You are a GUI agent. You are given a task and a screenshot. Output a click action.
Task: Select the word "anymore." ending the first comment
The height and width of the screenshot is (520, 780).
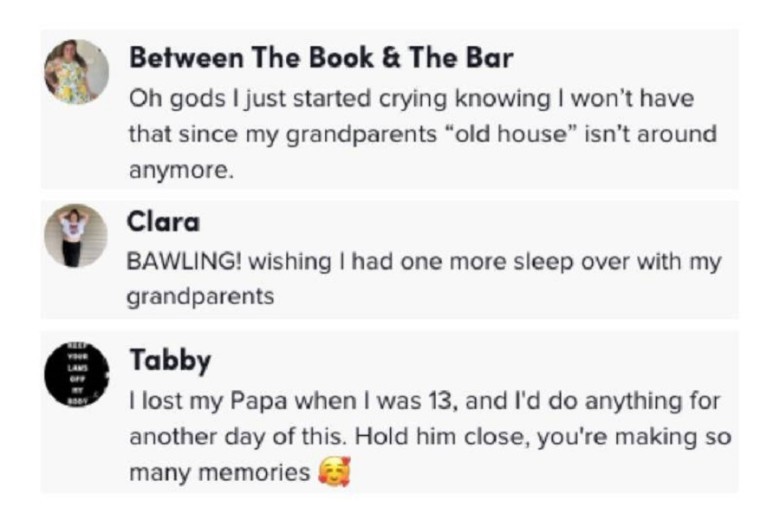[x=181, y=171]
